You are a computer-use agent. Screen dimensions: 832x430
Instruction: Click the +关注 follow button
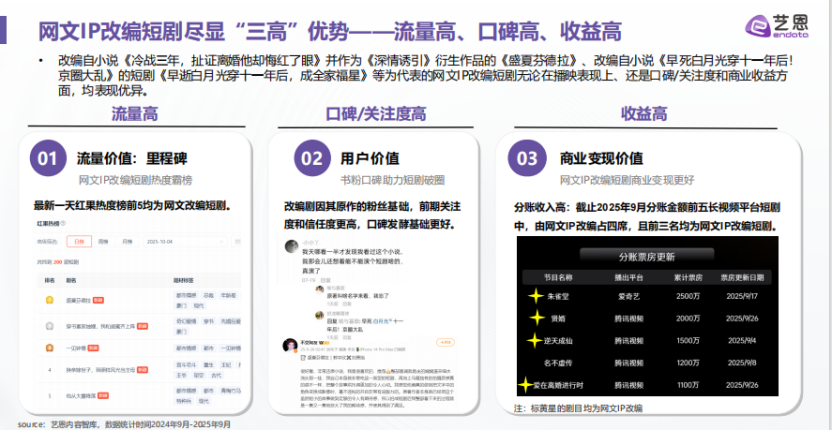click(445, 342)
